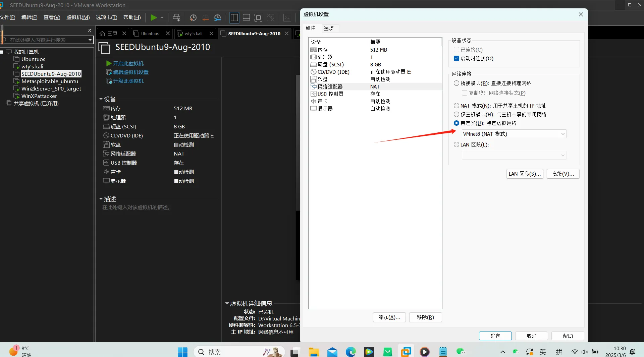Uncheck 启动时连接(O) checkbox

pyautogui.click(x=456, y=58)
